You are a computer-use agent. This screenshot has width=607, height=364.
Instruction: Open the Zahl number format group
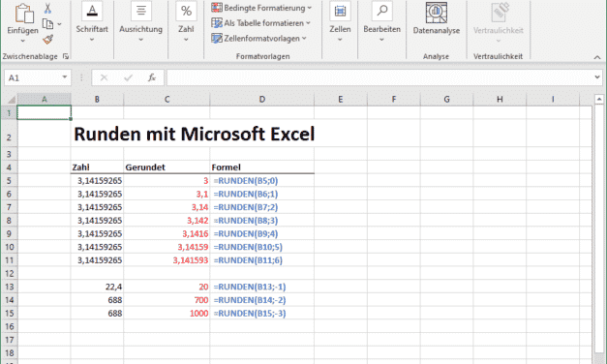click(186, 22)
